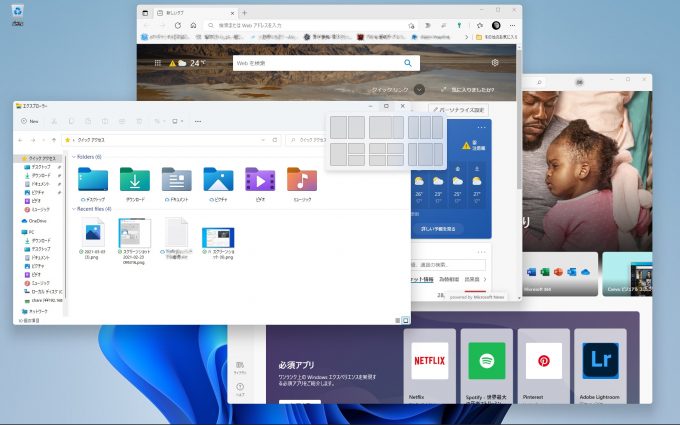Expand favorites bar overflow chevron in Edge
Image resolution: width=680 pixels, height=425 pixels.
(466, 37)
